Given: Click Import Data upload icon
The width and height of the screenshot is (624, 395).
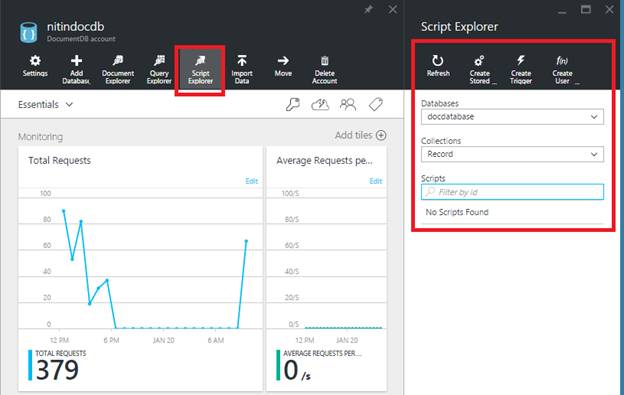Looking at the screenshot, I should pos(242,60).
